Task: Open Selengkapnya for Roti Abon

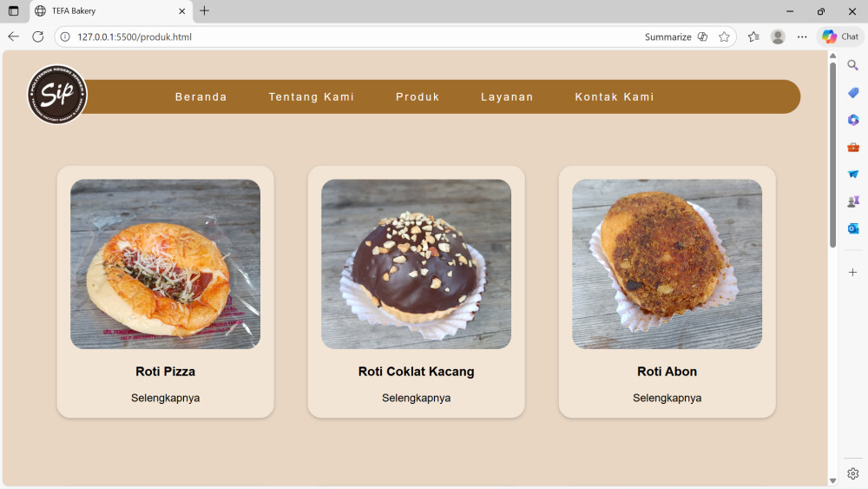Action: (667, 398)
